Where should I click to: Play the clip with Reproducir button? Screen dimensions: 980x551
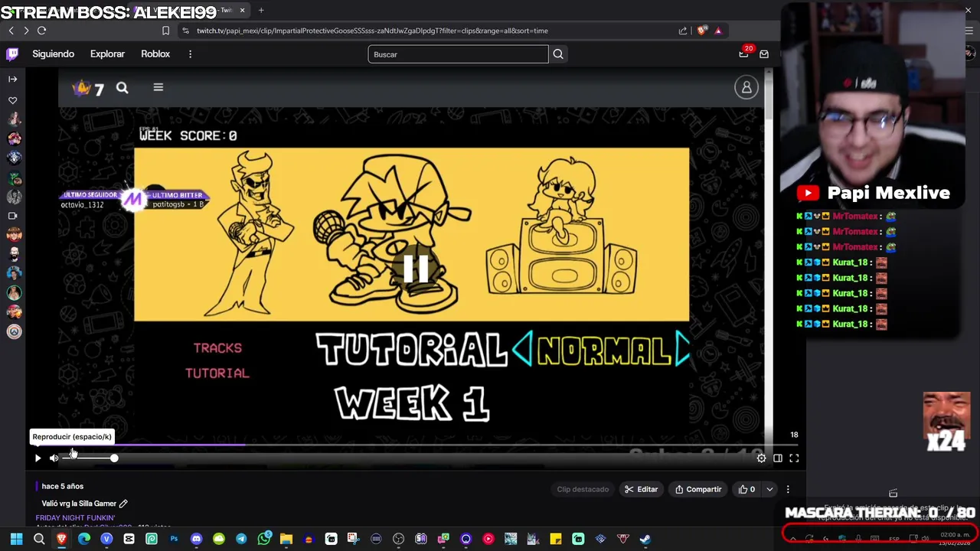pyautogui.click(x=38, y=458)
